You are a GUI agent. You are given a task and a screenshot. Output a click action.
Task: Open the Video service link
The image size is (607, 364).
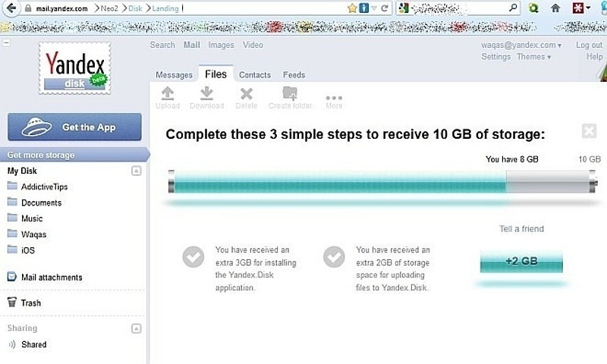(253, 45)
